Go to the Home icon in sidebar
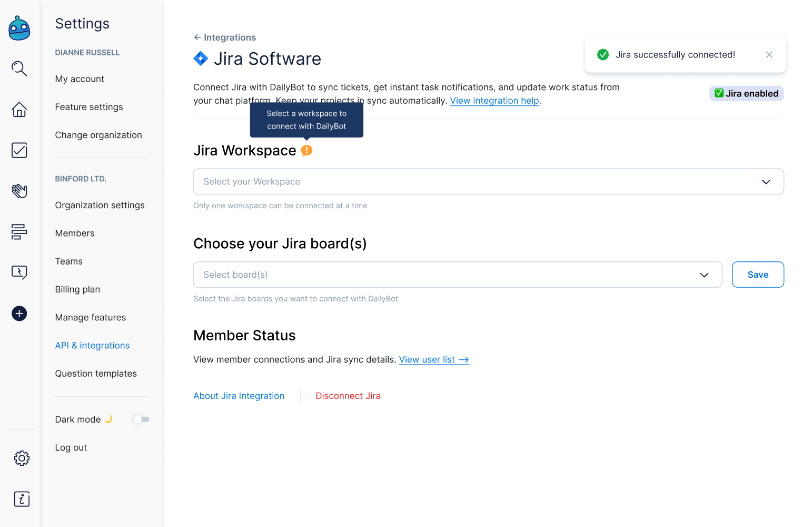The height and width of the screenshot is (527, 812). click(19, 110)
